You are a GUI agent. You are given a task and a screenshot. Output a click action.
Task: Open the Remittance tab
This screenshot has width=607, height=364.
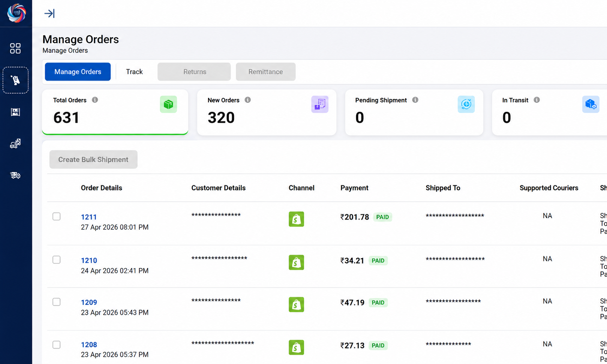(265, 72)
